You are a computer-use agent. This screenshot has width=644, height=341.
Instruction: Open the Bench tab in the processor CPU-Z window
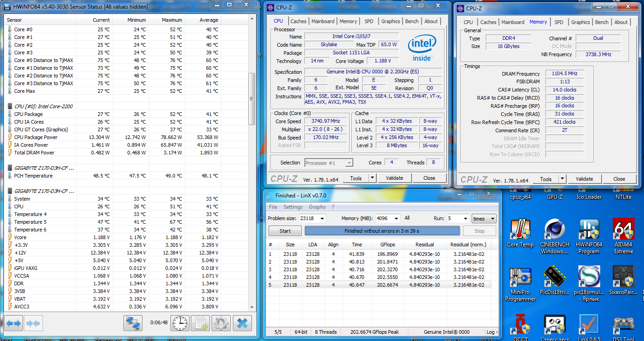tap(412, 21)
